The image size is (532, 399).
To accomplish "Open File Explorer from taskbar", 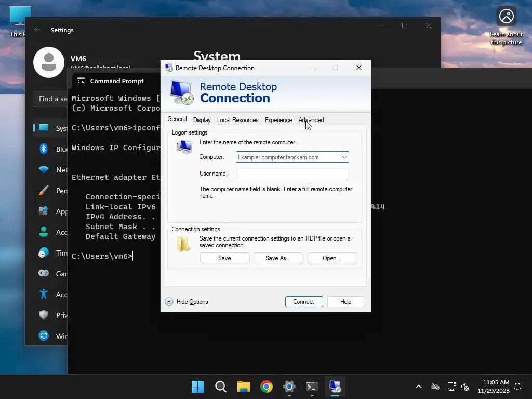I will coord(244,387).
